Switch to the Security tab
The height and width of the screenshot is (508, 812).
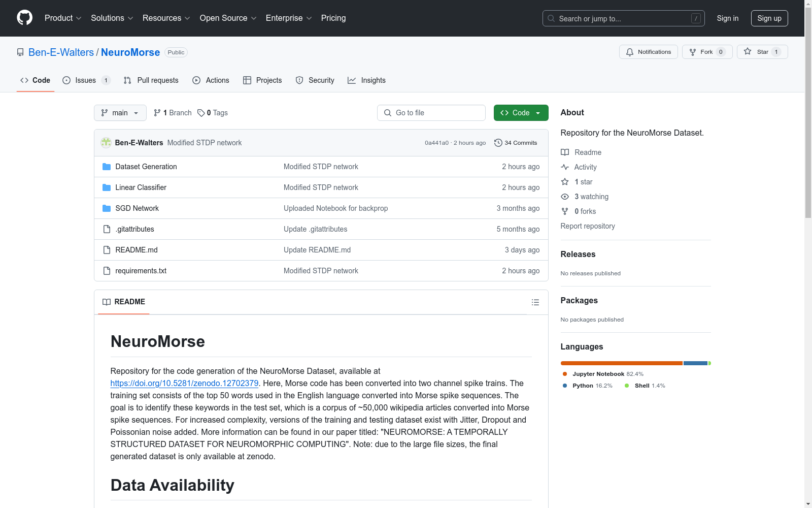click(315, 80)
